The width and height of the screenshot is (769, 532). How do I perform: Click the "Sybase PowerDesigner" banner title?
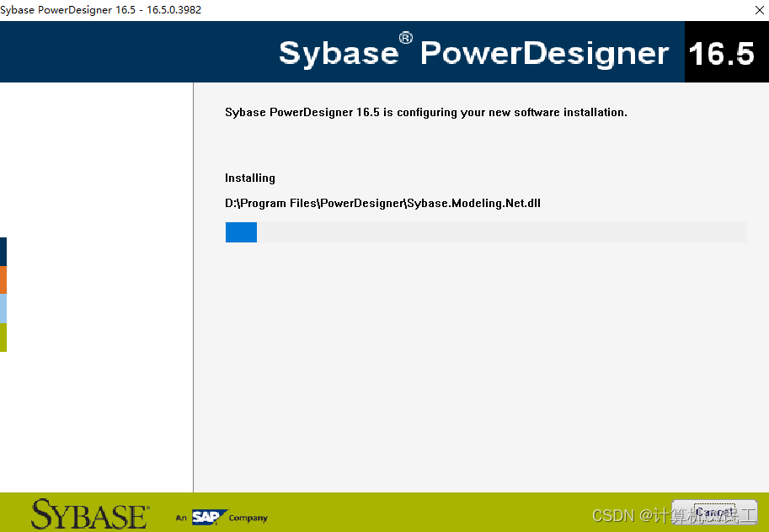(473, 53)
